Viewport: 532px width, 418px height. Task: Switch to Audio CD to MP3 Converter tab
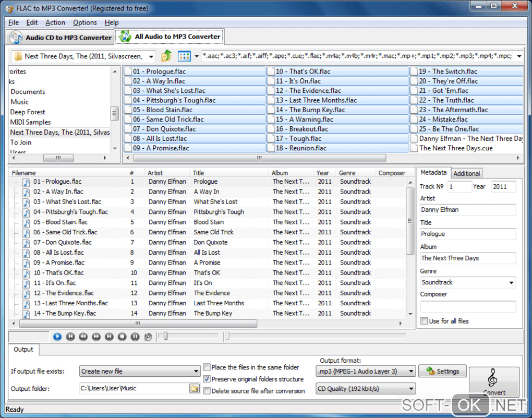click(x=60, y=38)
